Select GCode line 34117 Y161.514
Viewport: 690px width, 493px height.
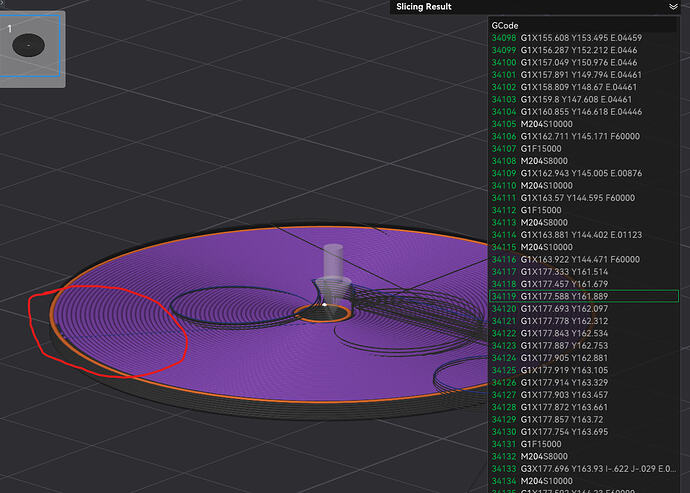584,272
